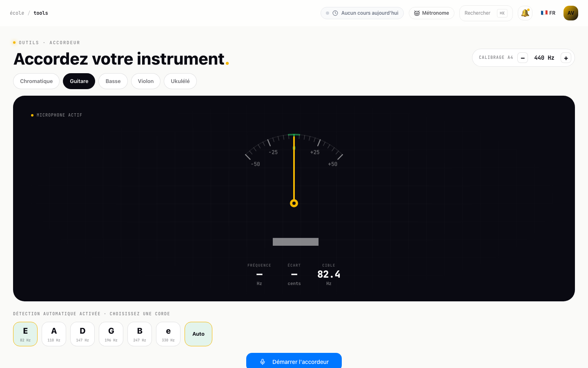Go to école breadcrumb link

17,13
